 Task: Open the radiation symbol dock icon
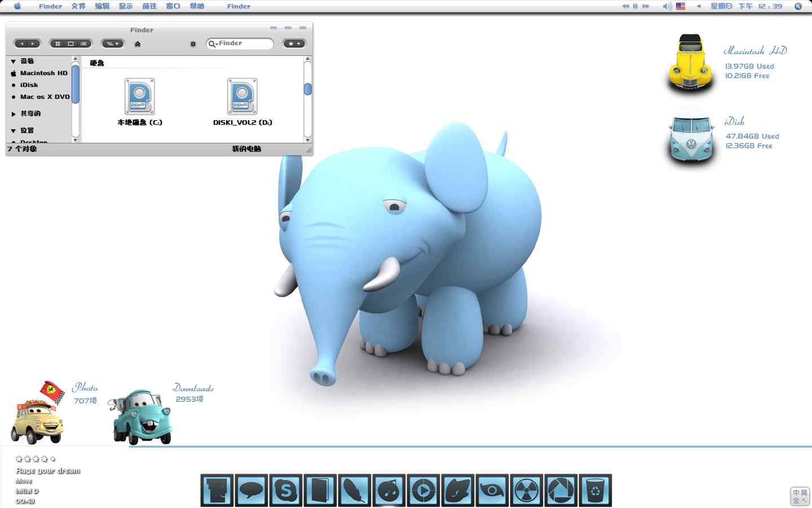(x=527, y=490)
